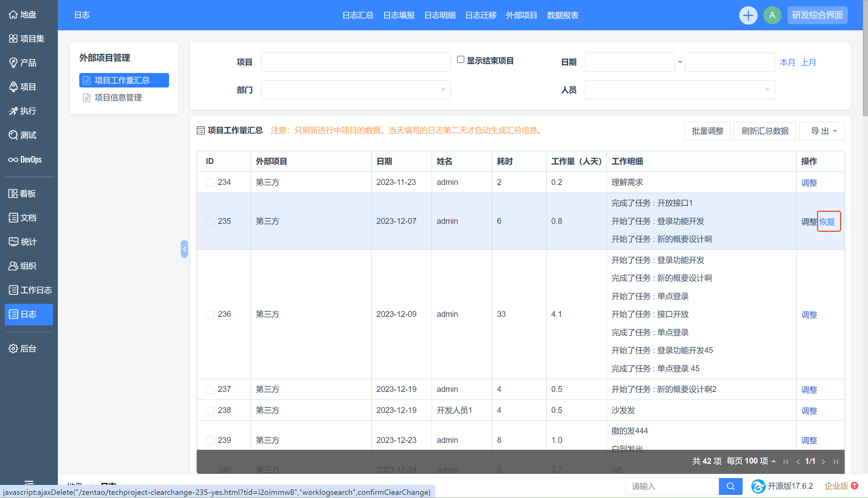
Task: Click 调整 link in row 238
Action: (x=809, y=411)
